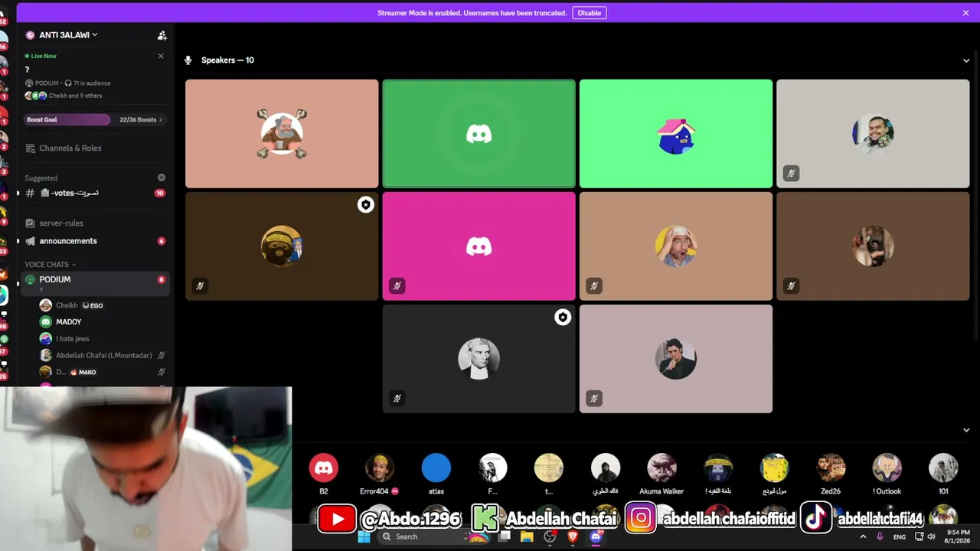Screen dimensions: 980x551
Task: Open the votes suggested channel
Action: point(95,193)
